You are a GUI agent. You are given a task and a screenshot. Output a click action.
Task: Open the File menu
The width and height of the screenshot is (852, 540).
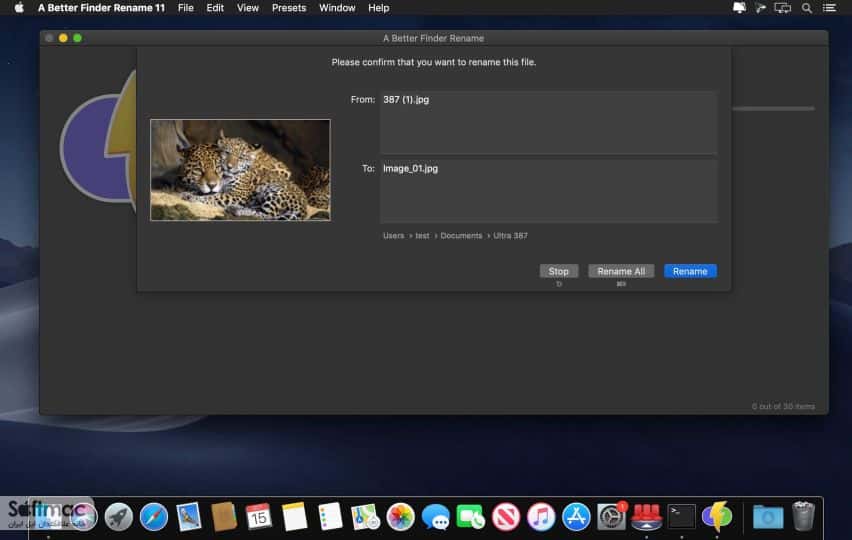186,8
